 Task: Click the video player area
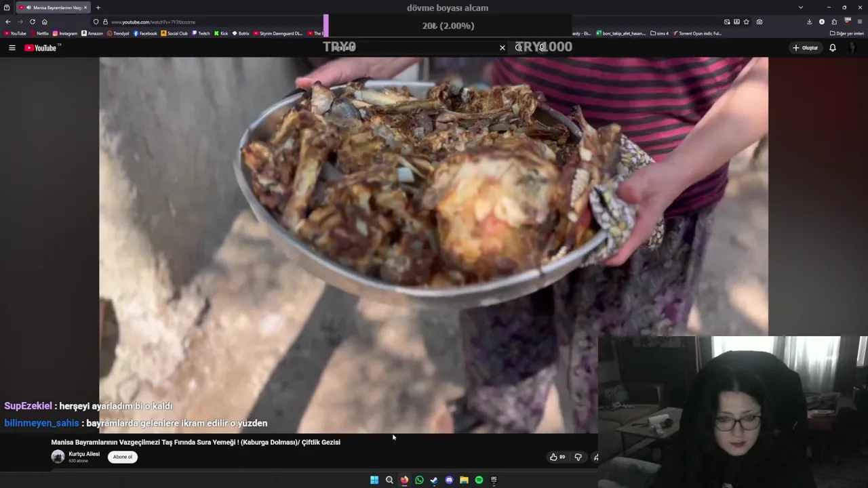(434, 244)
